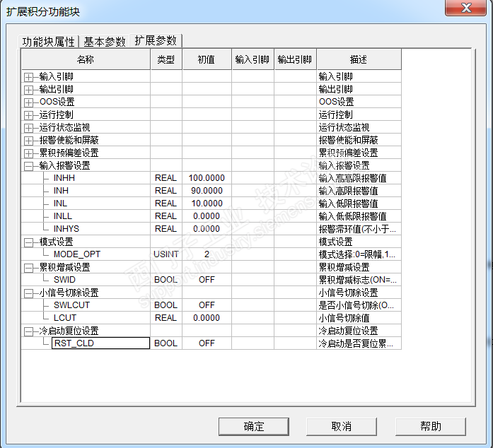Click the USINT type cell
The height and width of the screenshot is (448, 493).
coord(166,254)
